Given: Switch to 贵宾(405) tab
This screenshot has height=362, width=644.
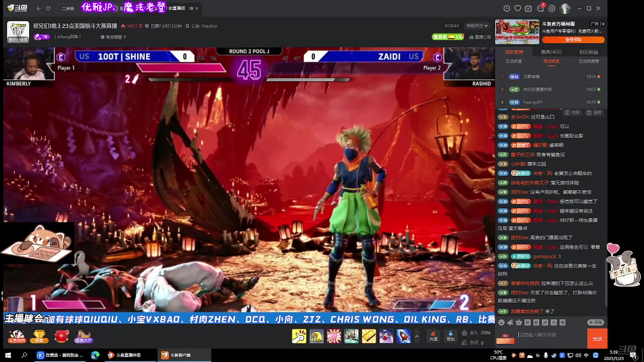Looking at the screenshot, I should click(551, 52).
